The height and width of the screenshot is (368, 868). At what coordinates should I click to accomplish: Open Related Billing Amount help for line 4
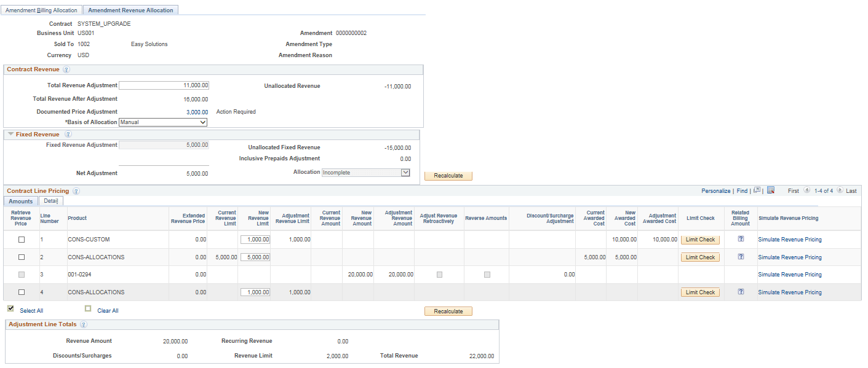click(741, 292)
